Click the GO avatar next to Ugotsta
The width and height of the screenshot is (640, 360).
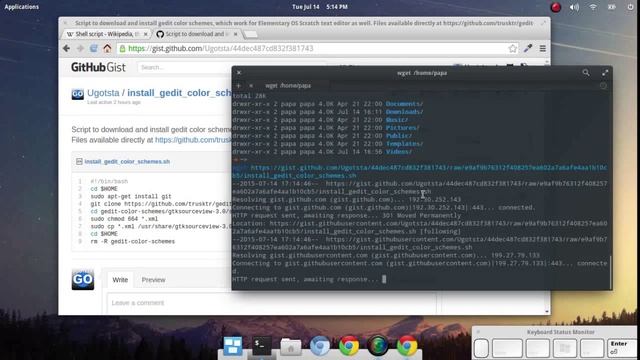(78, 94)
